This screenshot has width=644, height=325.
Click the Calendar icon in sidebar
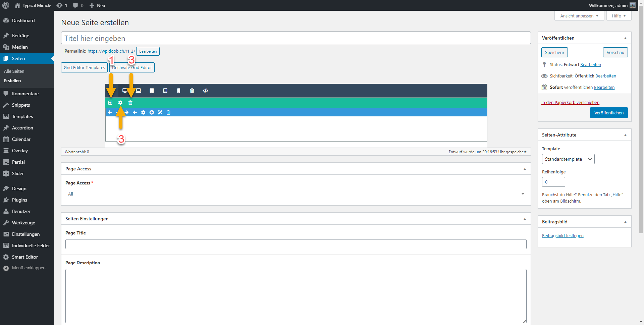[6, 139]
